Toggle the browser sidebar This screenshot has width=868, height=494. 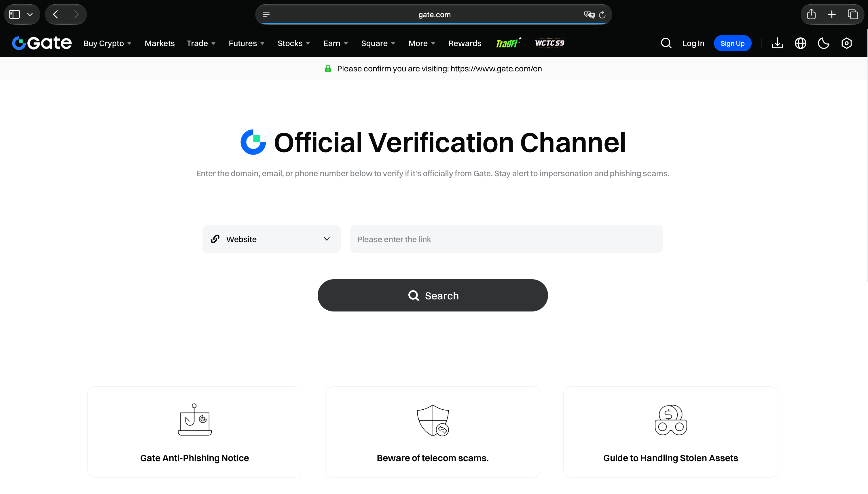click(x=14, y=14)
